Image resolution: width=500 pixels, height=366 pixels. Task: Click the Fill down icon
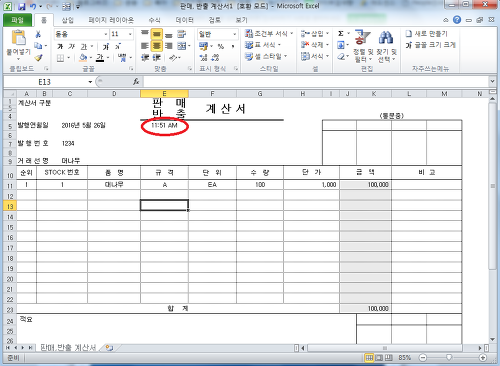[x=341, y=45]
